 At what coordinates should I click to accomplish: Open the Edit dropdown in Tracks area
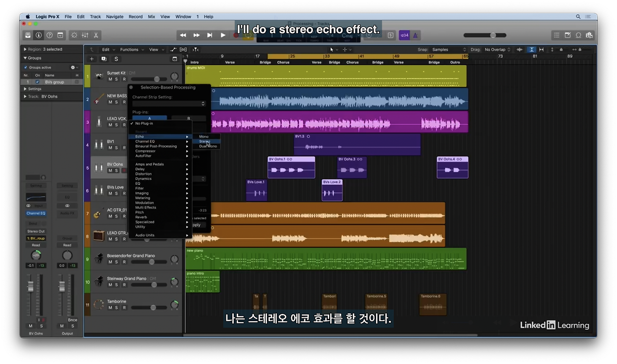click(x=108, y=50)
